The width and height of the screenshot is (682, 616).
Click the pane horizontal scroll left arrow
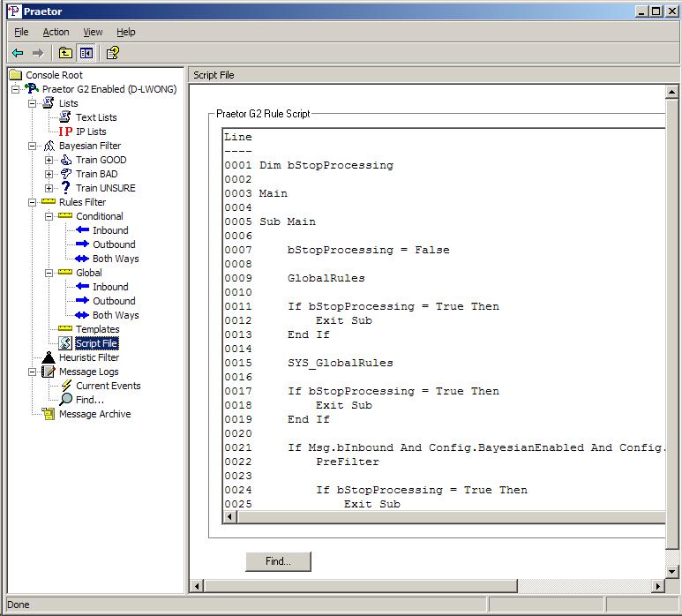[x=197, y=586]
